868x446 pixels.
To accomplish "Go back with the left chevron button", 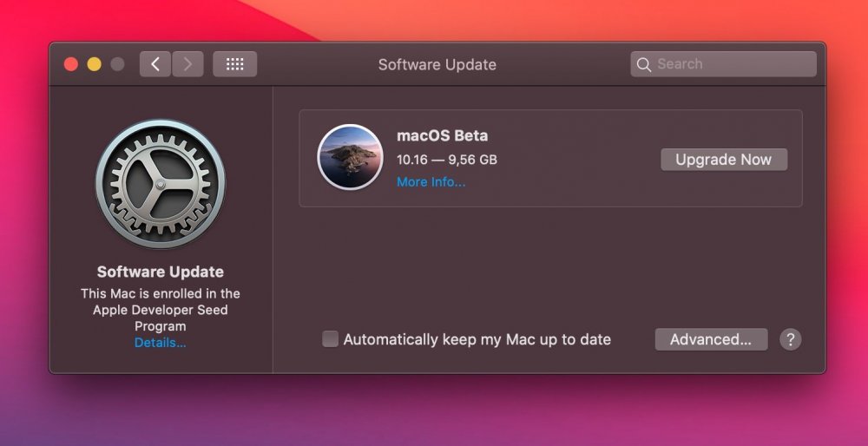I will [155, 64].
